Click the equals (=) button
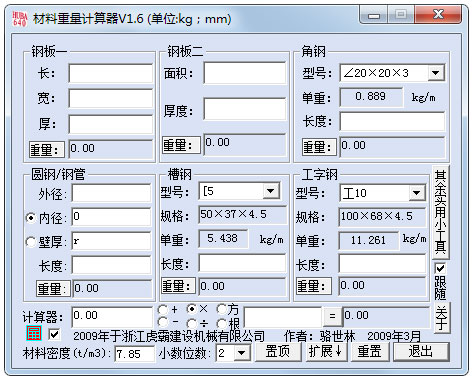 coord(332,316)
